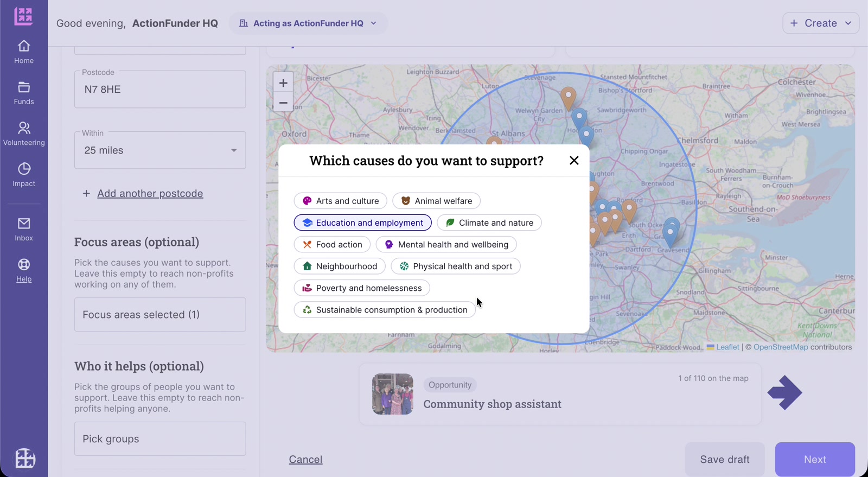Open the Funds section in sidebar
868x477 pixels.
click(x=24, y=93)
